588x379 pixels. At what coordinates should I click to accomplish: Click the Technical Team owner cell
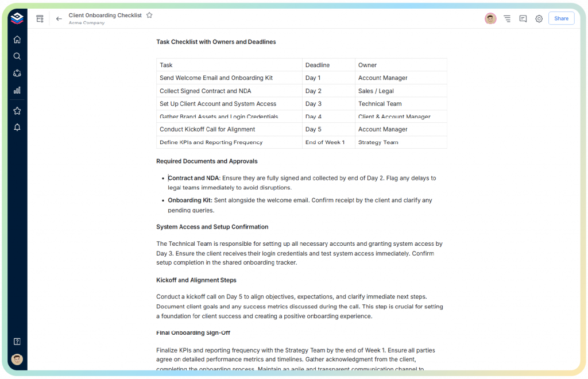401,103
